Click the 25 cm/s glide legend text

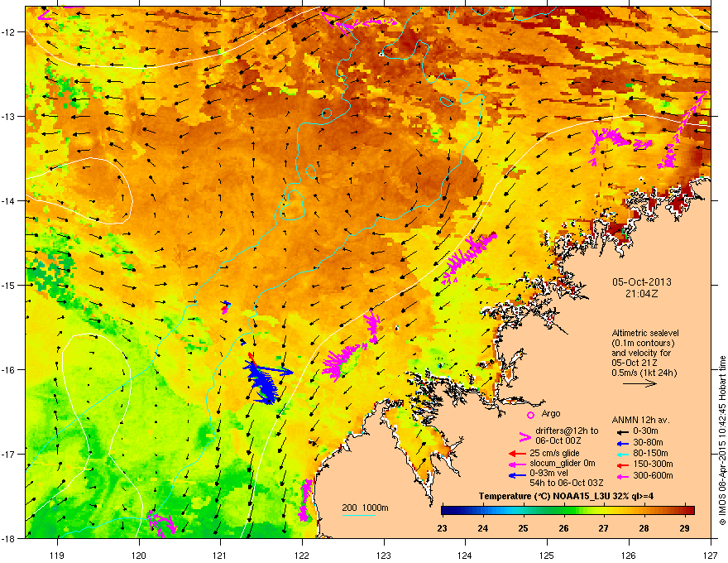(x=554, y=453)
